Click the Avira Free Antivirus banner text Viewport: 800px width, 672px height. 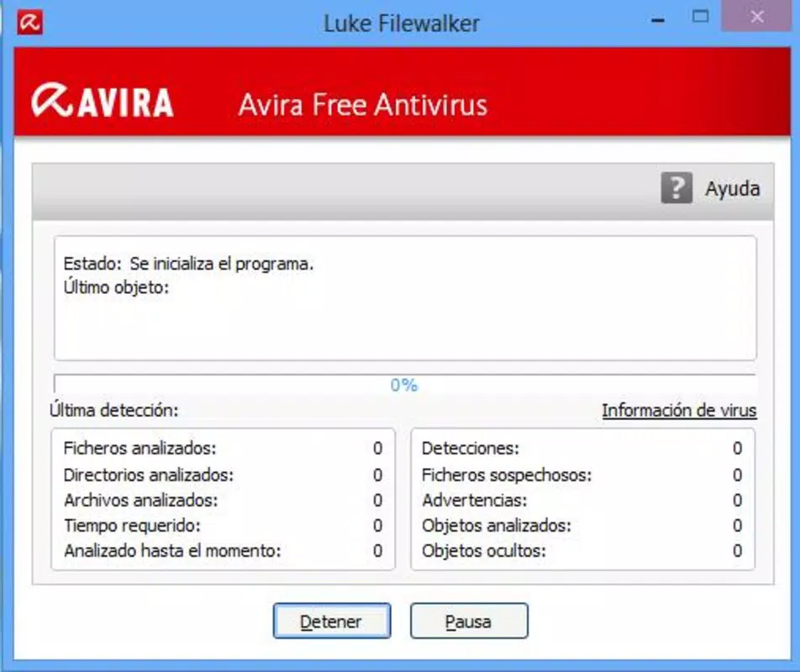pyautogui.click(x=363, y=104)
